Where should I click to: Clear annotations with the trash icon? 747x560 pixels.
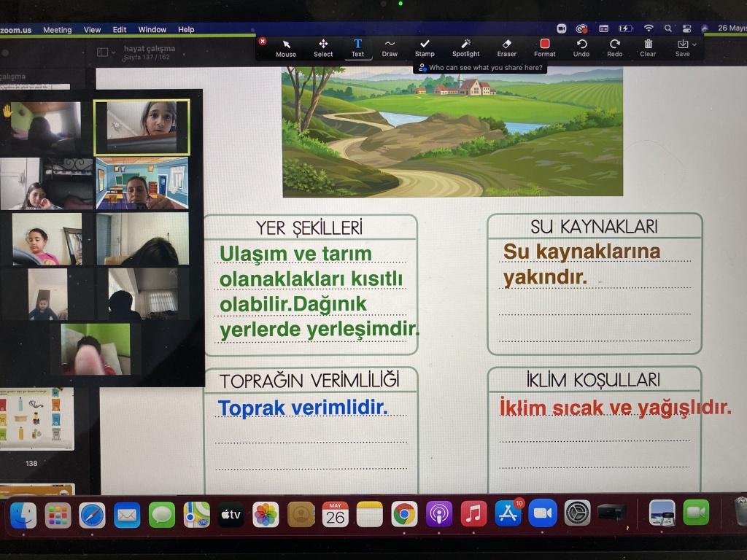(x=648, y=48)
